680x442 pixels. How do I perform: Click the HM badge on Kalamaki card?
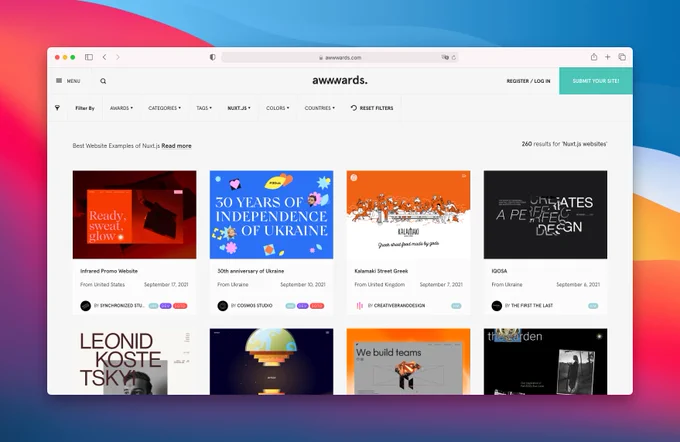tap(456, 306)
